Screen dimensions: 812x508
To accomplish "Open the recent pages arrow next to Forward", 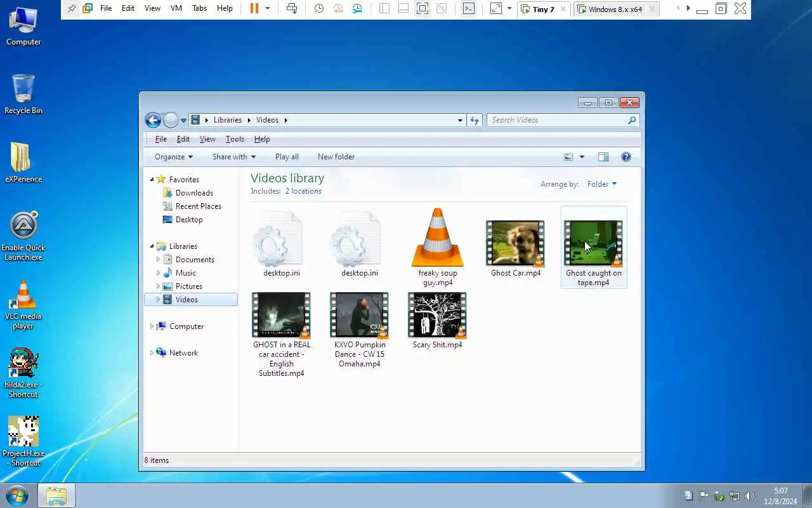I will [183, 120].
